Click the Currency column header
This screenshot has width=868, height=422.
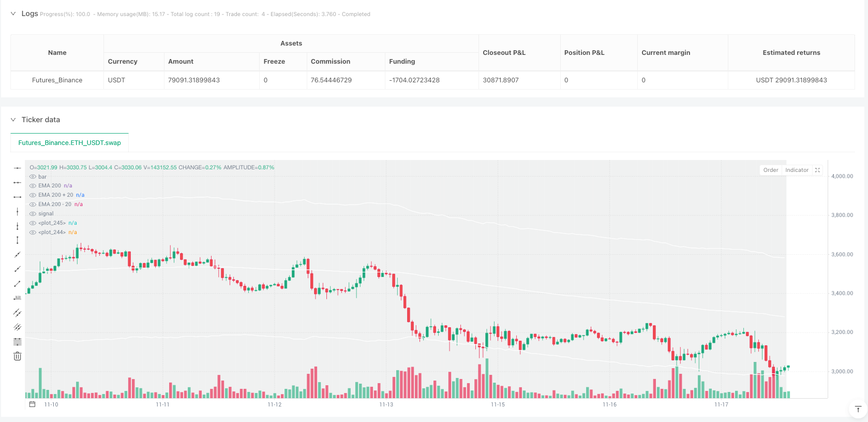click(x=134, y=62)
